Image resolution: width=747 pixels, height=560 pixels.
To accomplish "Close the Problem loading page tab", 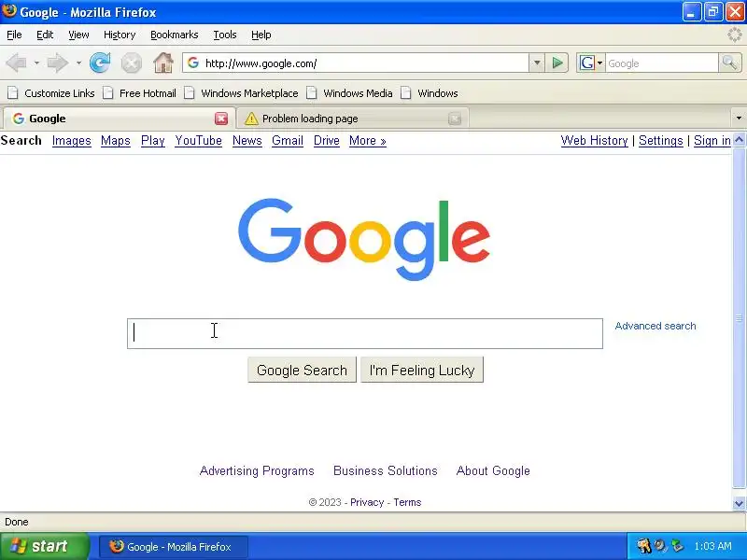I will click(455, 119).
